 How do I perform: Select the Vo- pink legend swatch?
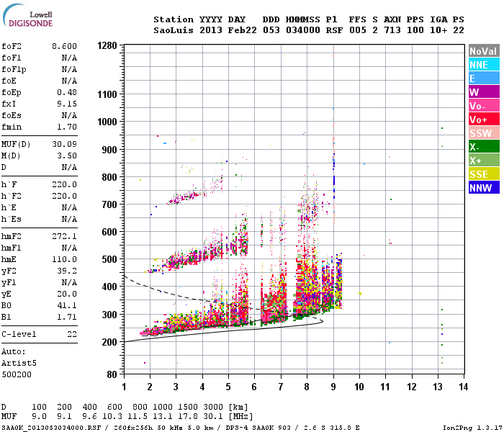pyautogui.click(x=484, y=106)
